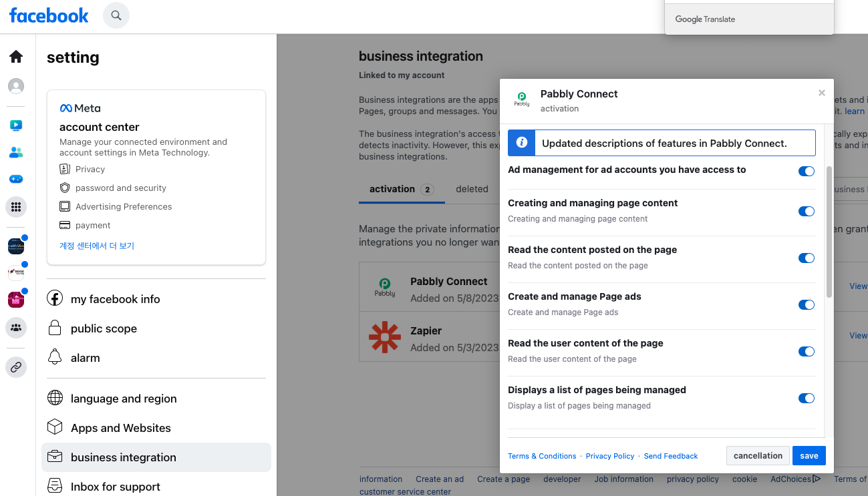Screen dimensions: 868x496
Task: Open the footer information link
Action: (381, 479)
